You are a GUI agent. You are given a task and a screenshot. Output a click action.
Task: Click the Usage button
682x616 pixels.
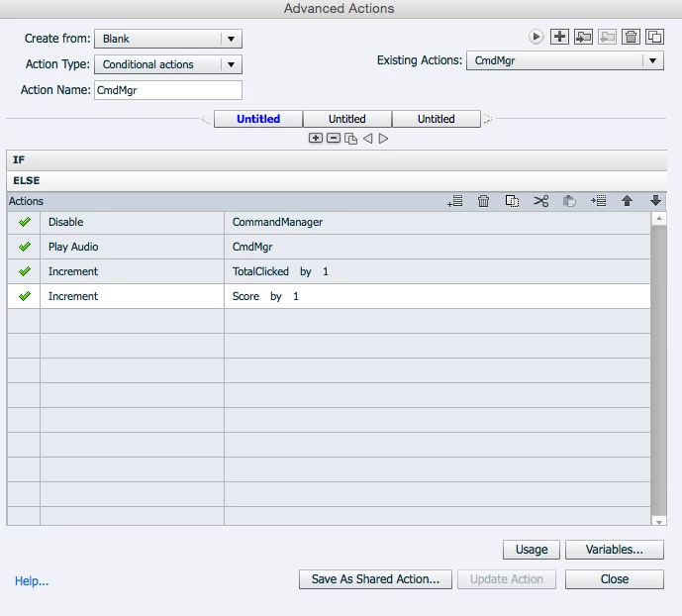click(x=532, y=550)
